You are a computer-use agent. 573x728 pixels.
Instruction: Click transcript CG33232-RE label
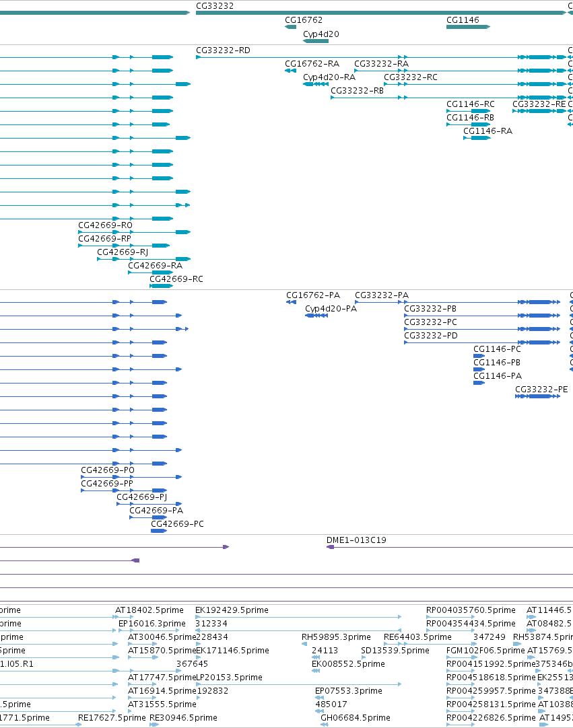[539, 104]
